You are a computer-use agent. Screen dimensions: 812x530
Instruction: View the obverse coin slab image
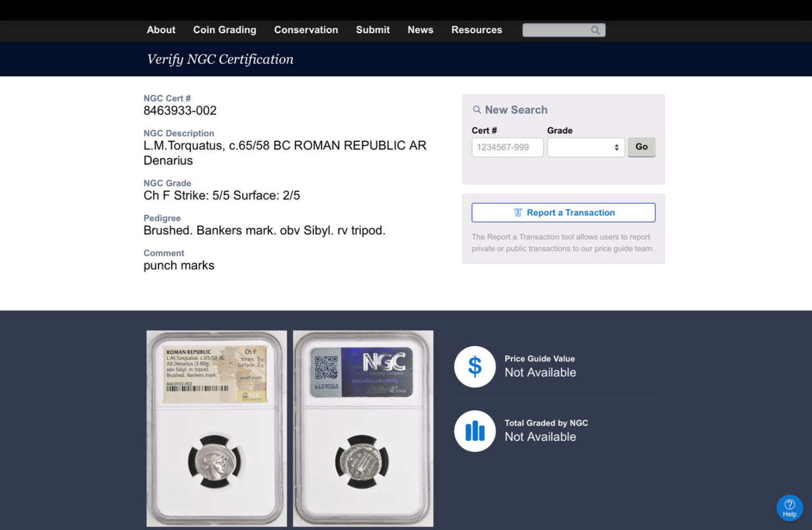click(217, 428)
